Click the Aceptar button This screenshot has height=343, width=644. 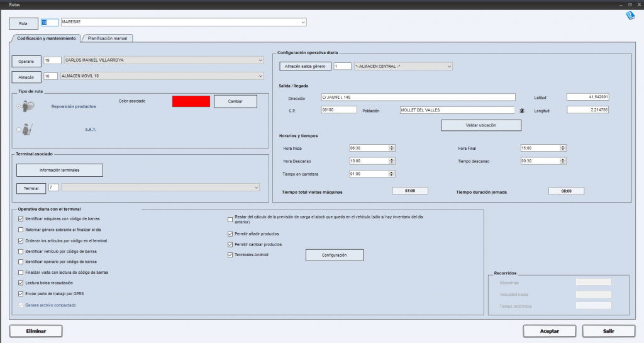coord(550,331)
